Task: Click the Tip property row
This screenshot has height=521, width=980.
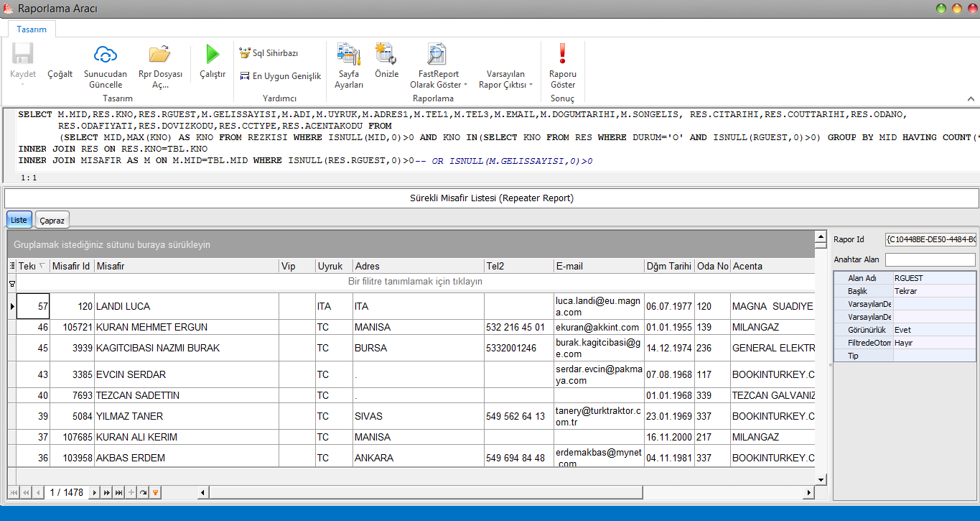Action: point(905,356)
